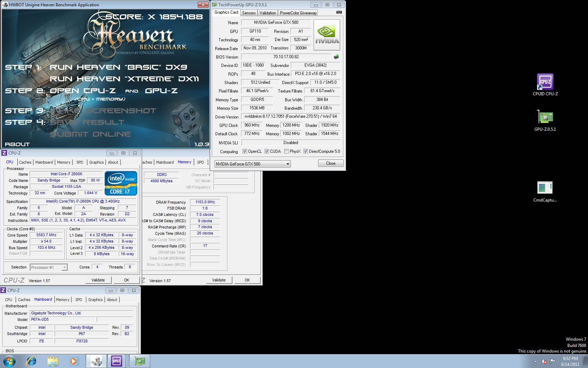This screenshot has width=588, height=368.
Task: Click Core Speed value 5583.7 MHz
Action: [47, 235]
